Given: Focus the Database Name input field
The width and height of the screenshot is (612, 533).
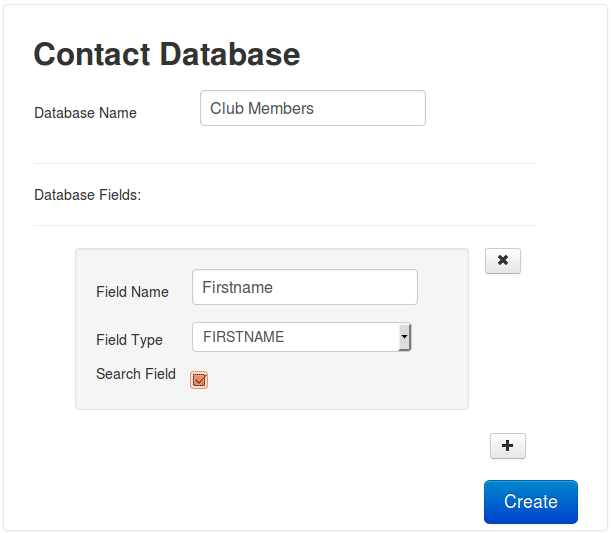Looking at the screenshot, I should [x=312, y=109].
